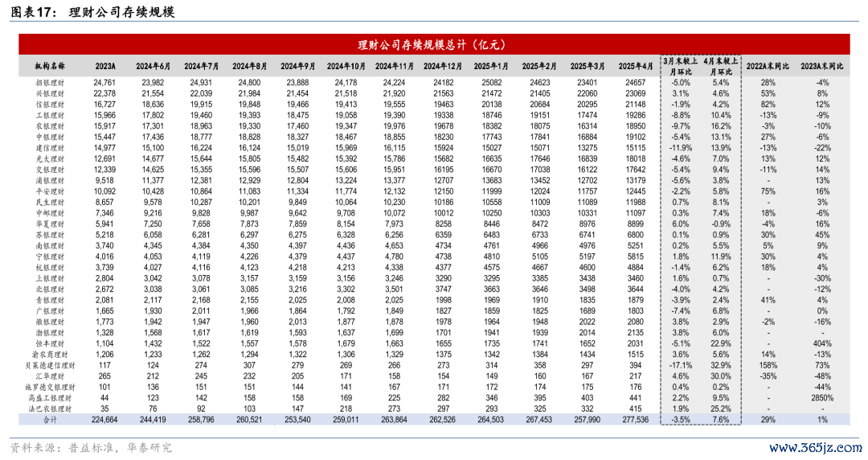Click total value 224,664 under 2023A
This screenshot has width=868, height=460.
coord(104,420)
